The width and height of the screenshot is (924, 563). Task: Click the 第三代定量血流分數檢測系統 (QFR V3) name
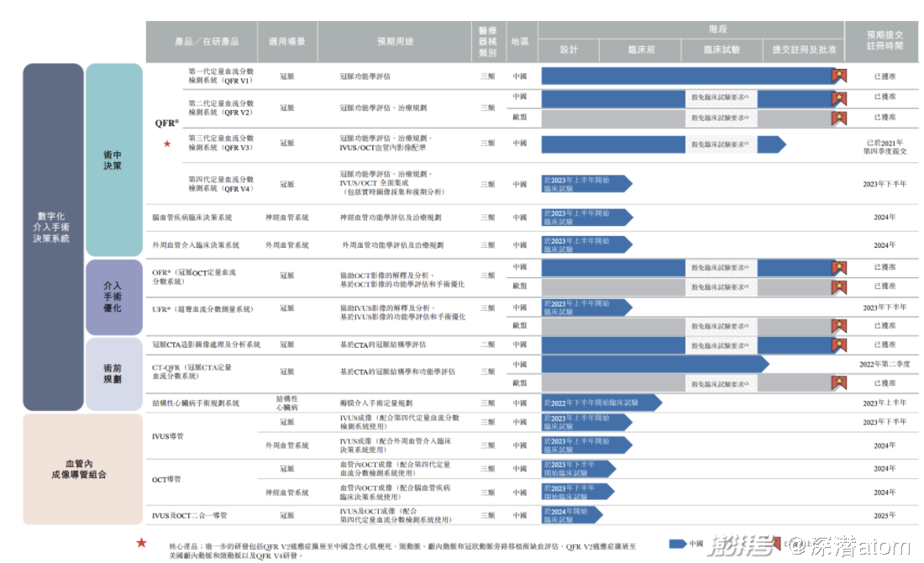pyautogui.click(x=221, y=143)
